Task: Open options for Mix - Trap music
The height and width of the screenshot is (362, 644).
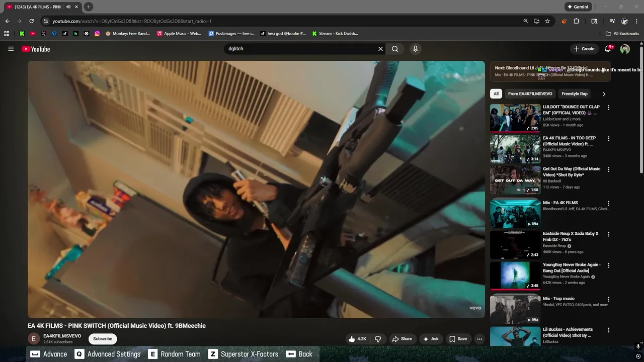Action: [608, 299]
